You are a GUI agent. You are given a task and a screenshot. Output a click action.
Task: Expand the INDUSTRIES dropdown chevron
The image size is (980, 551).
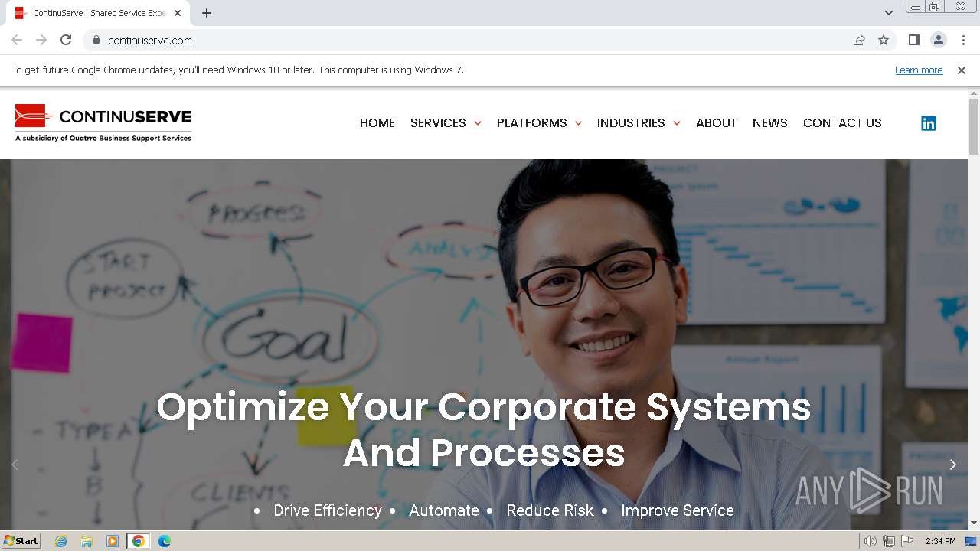[677, 123]
